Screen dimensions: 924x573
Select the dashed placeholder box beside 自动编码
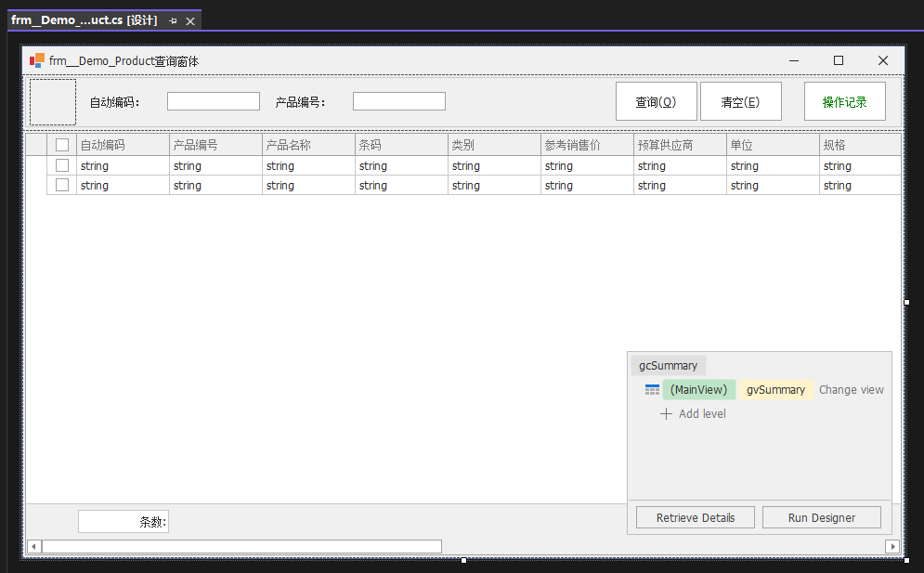pos(53,102)
